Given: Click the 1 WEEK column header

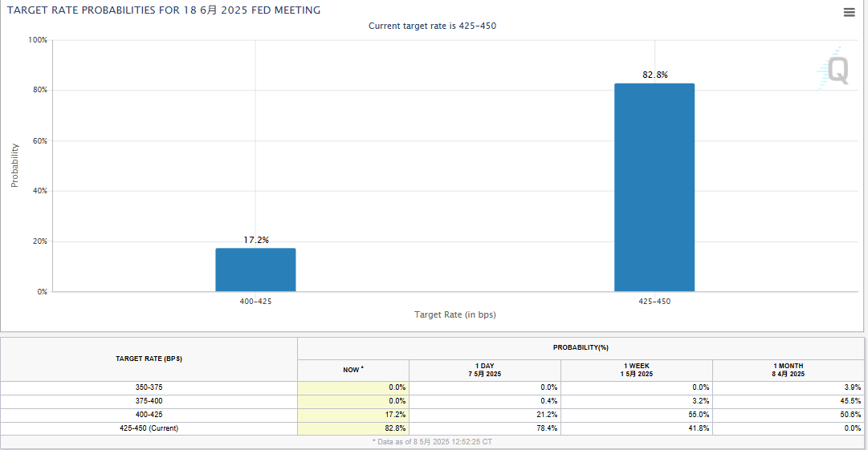Looking at the screenshot, I should coord(636,370).
